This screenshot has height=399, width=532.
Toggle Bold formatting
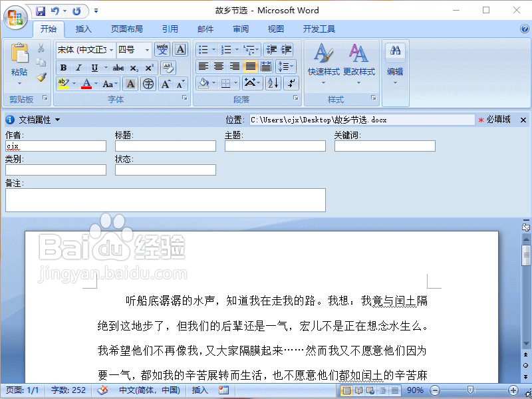(63, 68)
